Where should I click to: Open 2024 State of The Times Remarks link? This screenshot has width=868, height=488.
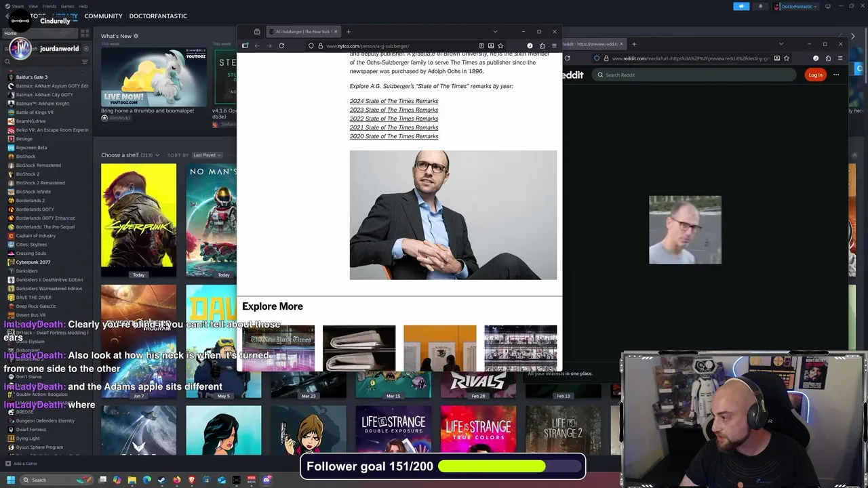(x=394, y=101)
